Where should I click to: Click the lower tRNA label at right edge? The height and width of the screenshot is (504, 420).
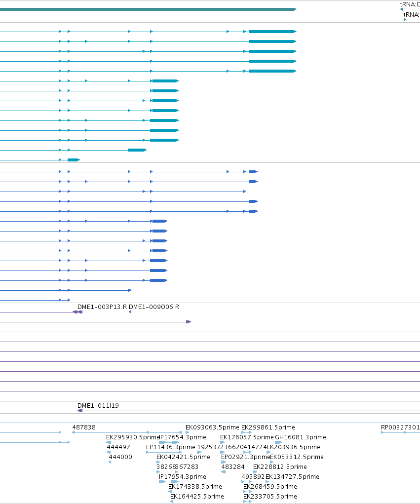click(x=412, y=14)
